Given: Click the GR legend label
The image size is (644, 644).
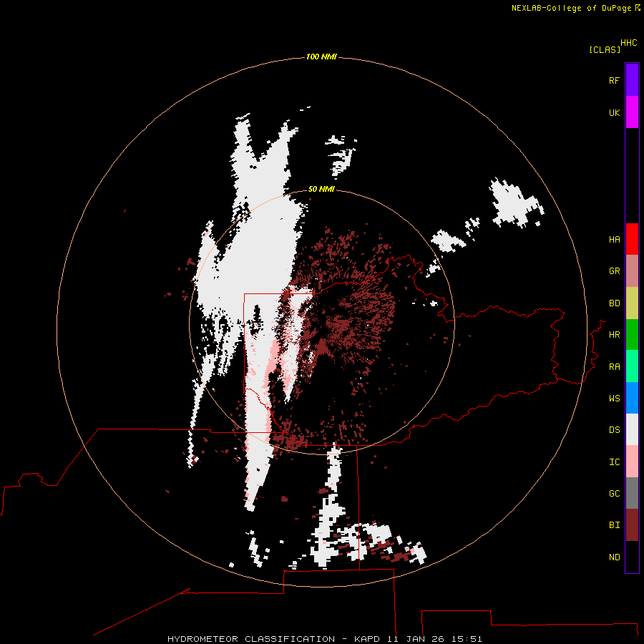Looking at the screenshot, I should tap(614, 271).
